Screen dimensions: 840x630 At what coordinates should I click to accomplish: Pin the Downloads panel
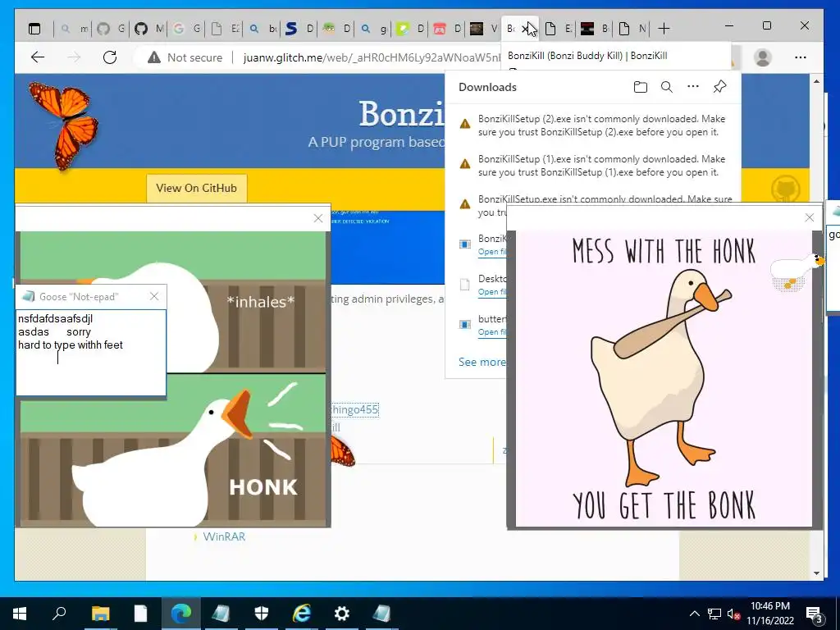[719, 87]
